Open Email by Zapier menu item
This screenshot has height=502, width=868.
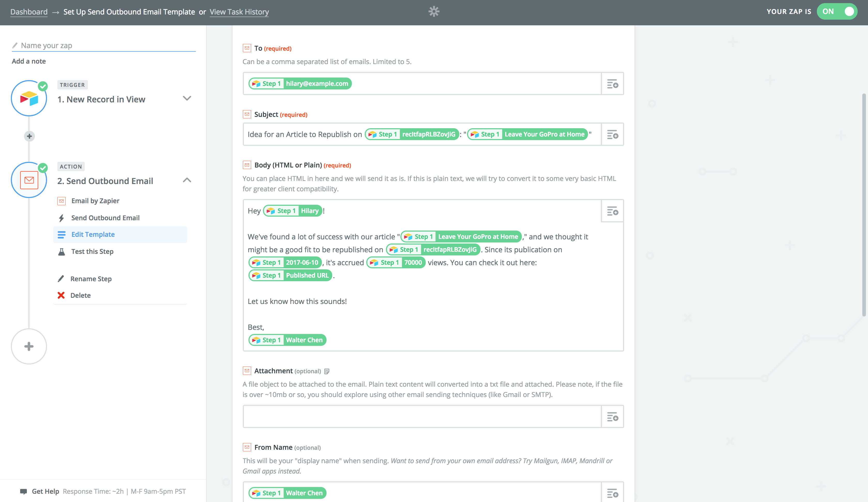[95, 201]
